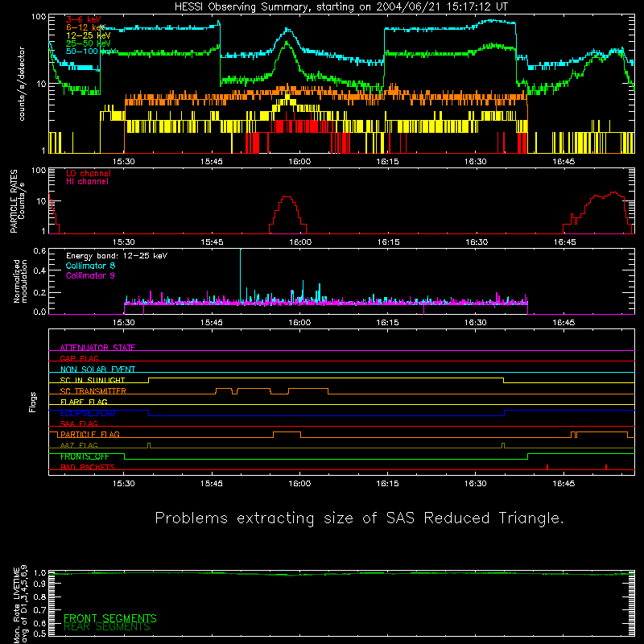Click the 16:15 tick label under modulation plot
This screenshot has width=644, height=644.
click(388, 323)
